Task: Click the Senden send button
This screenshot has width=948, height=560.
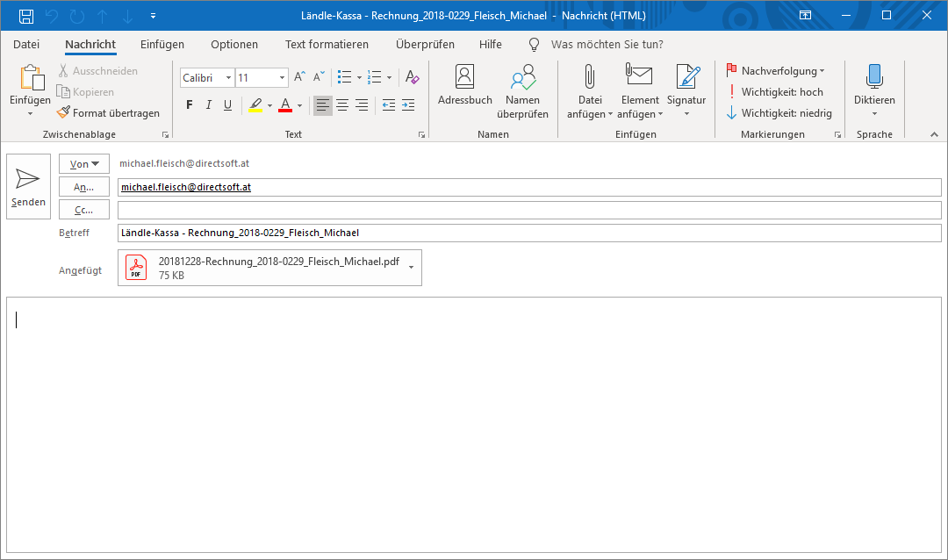Action: point(28,186)
